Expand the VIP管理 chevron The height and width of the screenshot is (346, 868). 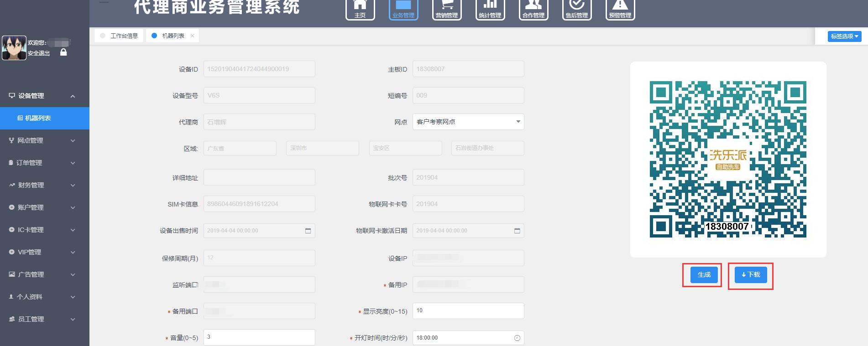coord(73,253)
